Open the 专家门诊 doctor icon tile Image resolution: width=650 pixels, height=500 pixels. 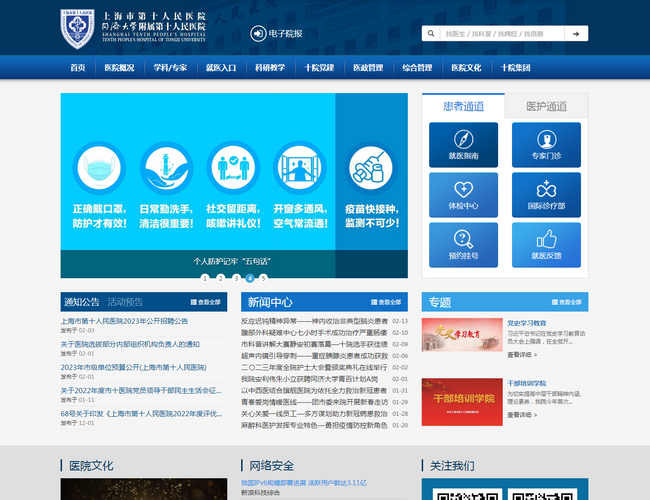pos(546,145)
